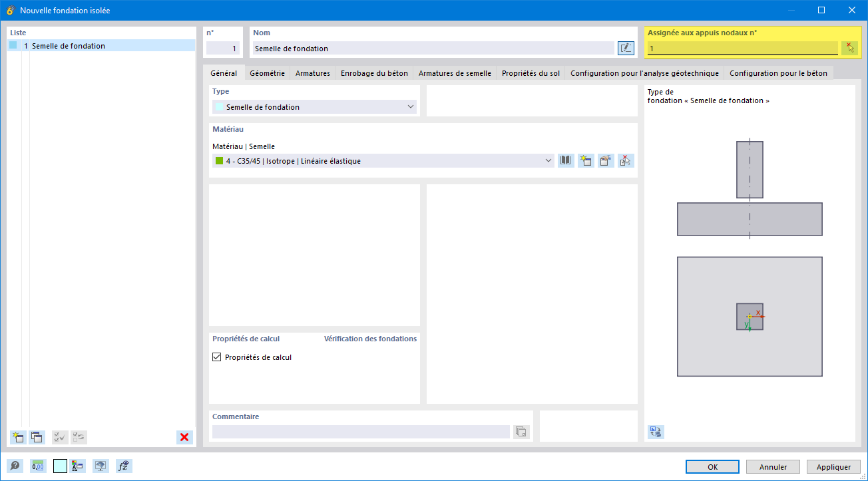Image resolution: width=868 pixels, height=481 pixels.
Task: Click the light cyan color swatch at bottom
Action: (x=60, y=466)
